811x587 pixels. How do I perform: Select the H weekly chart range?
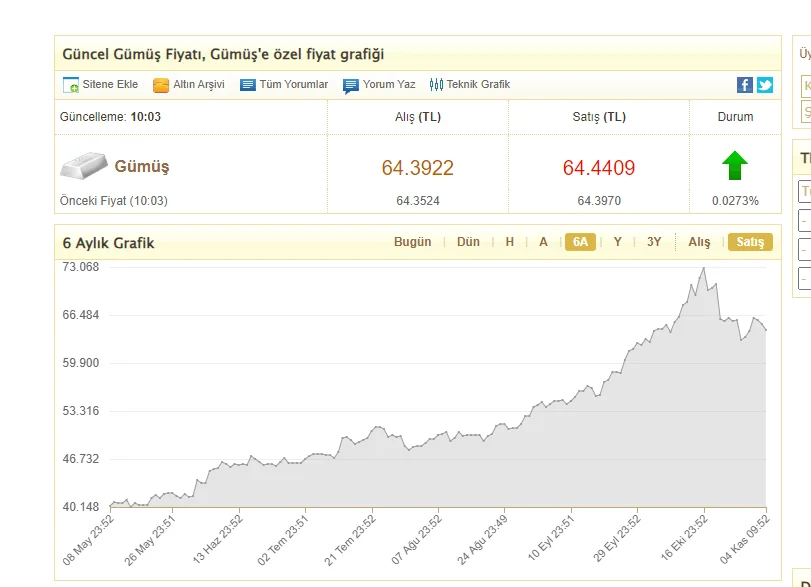[510, 242]
